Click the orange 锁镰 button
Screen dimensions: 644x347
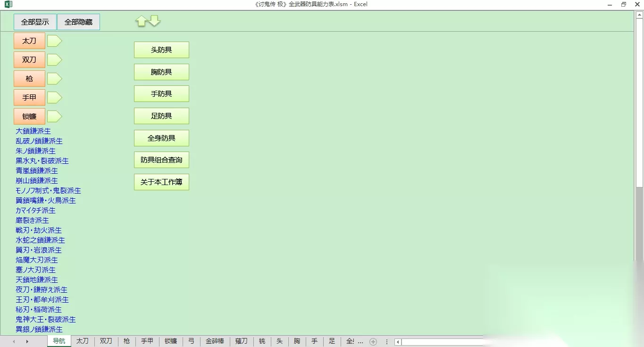coord(29,116)
